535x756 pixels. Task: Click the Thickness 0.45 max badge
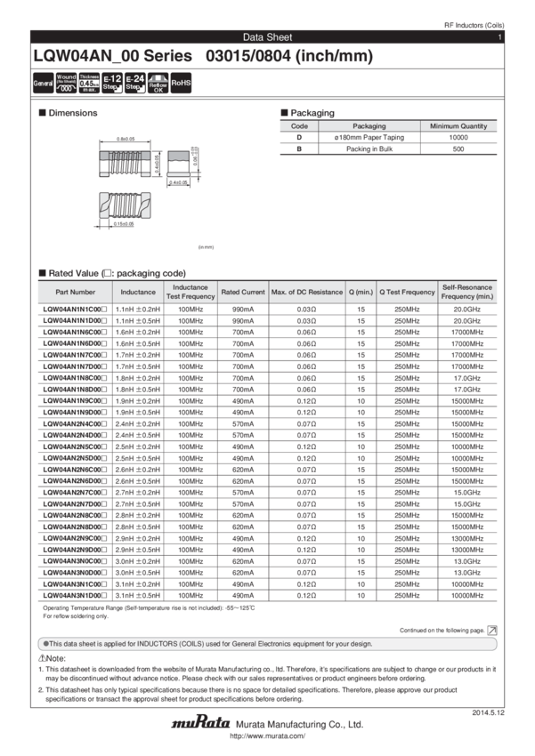coord(89,83)
